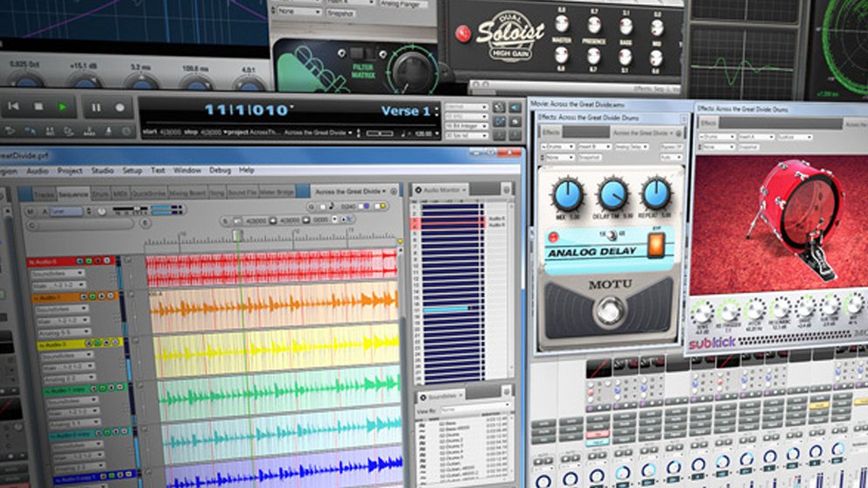Viewport: 868px width, 488px height.
Task: Select the orange Audio-1 track header
Action: point(73,297)
